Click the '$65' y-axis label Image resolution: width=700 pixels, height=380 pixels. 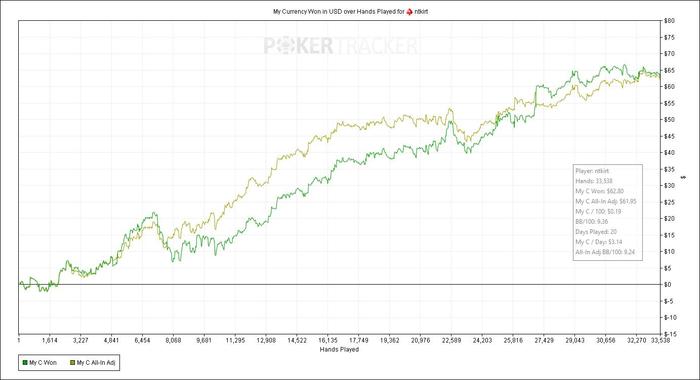(x=669, y=71)
